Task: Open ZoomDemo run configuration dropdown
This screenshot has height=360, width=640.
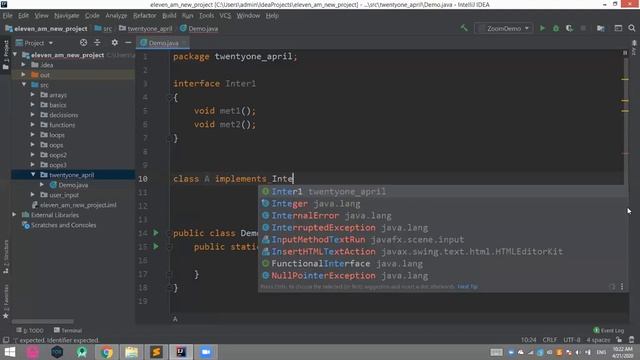Action: tap(504, 28)
